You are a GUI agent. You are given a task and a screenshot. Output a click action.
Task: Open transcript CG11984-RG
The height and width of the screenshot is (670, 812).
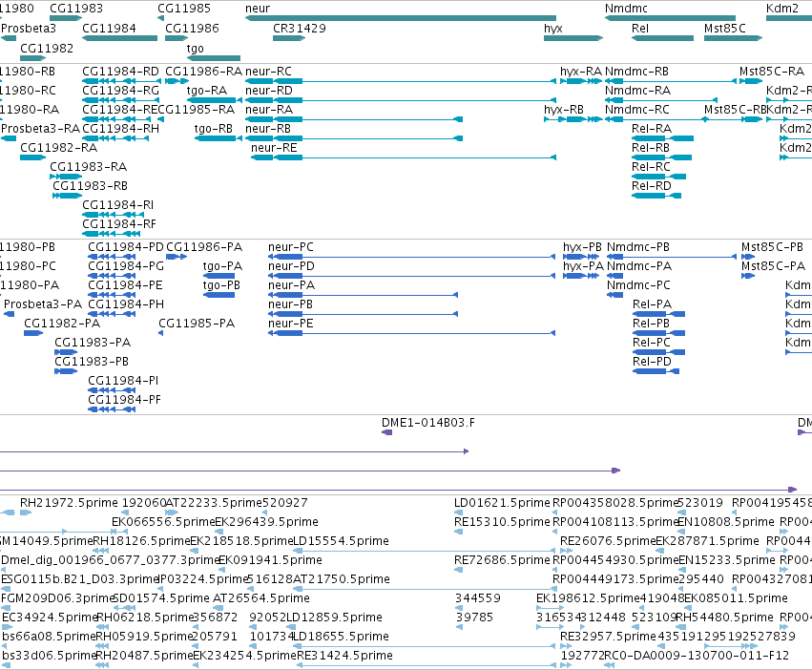[120, 90]
